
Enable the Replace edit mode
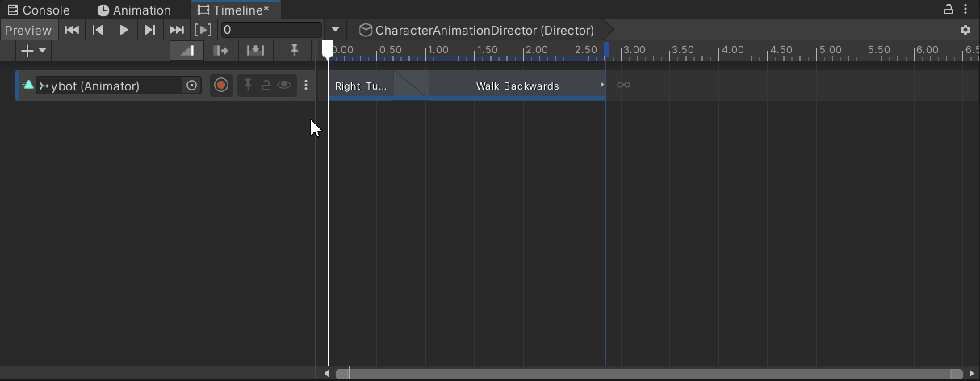tap(255, 50)
